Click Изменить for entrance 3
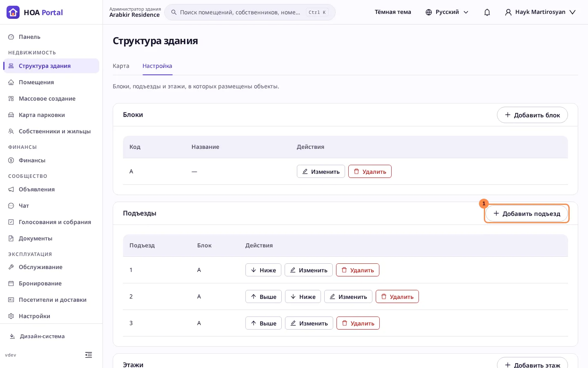 point(309,323)
